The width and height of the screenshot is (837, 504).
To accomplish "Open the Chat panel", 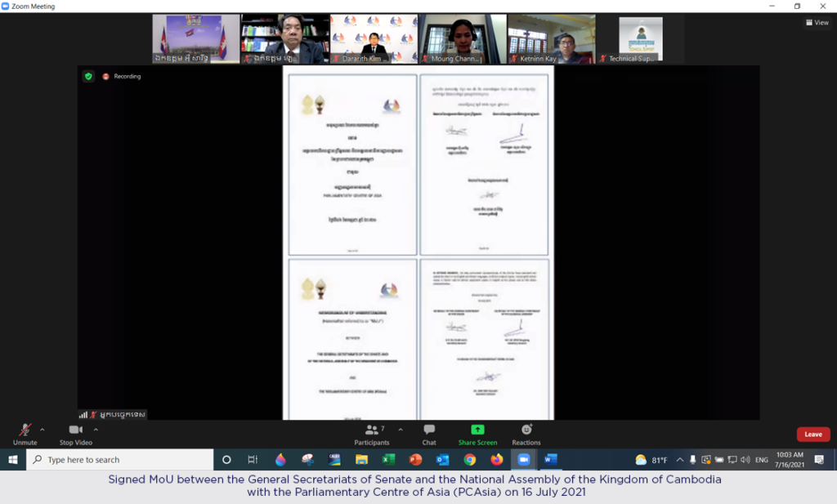I will [429, 434].
